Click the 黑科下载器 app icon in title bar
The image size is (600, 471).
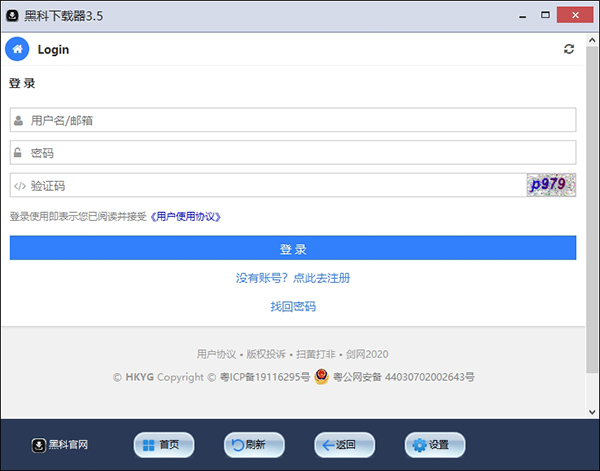tap(12, 16)
